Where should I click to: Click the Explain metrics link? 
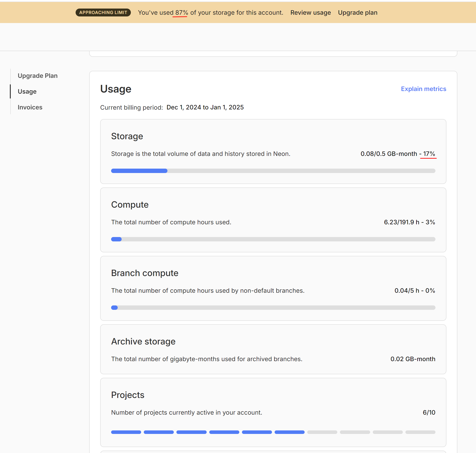pos(423,89)
